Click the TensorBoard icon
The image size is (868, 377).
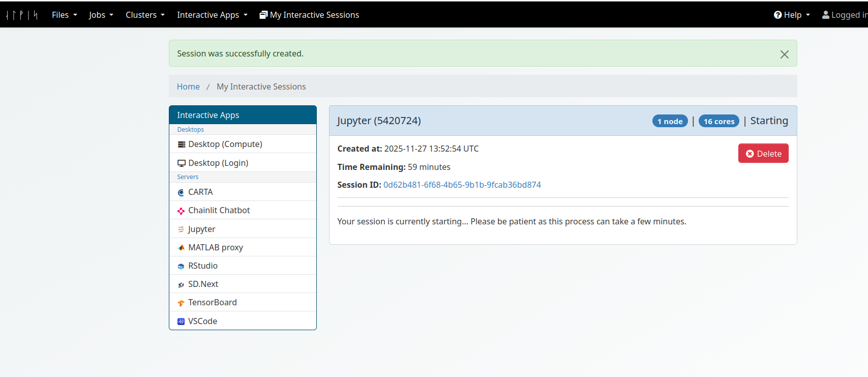[x=181, y=303]
